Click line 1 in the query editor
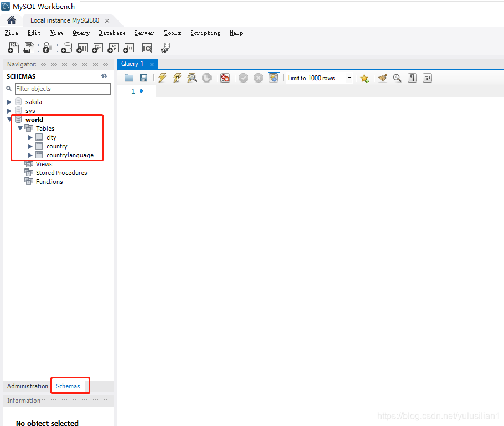This screenshot has width=504, height=426. pyautogui.click(x=330, y=91)
